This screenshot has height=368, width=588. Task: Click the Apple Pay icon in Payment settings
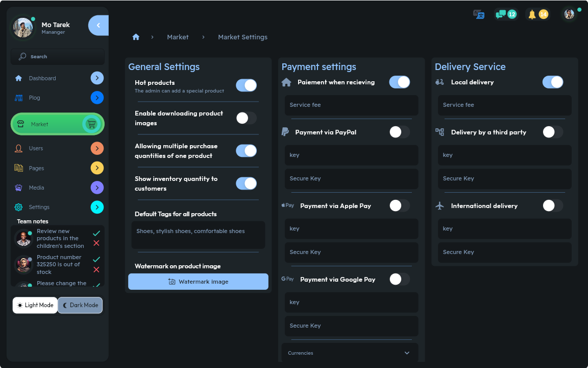click(287, 205)
